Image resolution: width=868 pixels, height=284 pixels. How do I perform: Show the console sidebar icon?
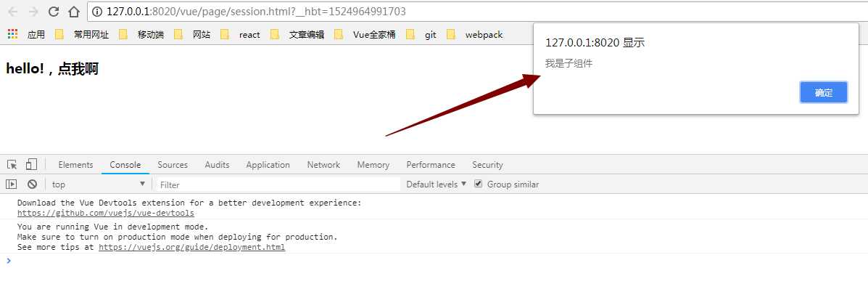click(11, 184)
